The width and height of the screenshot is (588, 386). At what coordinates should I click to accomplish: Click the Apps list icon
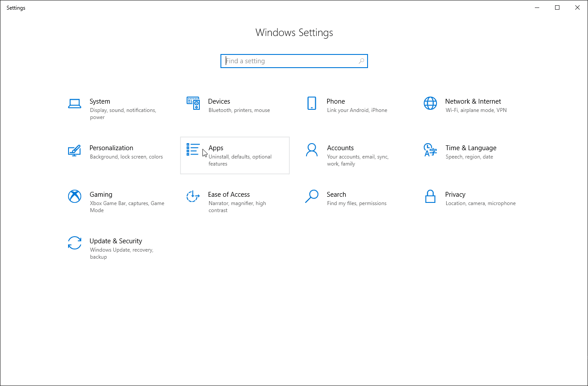pos(193,149)
